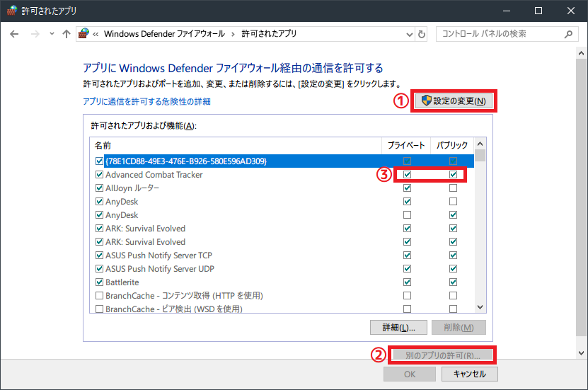
Task: Select the {78E1CD88-49E3-476E-B926-580E596AD309} row
Action: coord(282,161)
